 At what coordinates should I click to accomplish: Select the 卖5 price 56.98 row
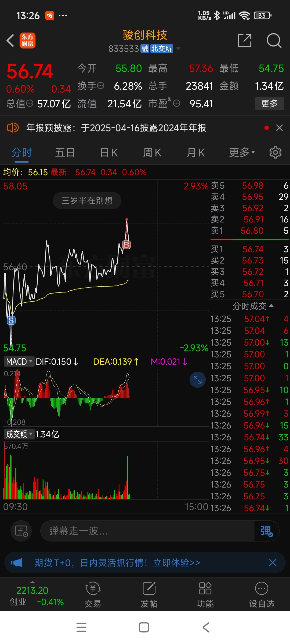249,185
